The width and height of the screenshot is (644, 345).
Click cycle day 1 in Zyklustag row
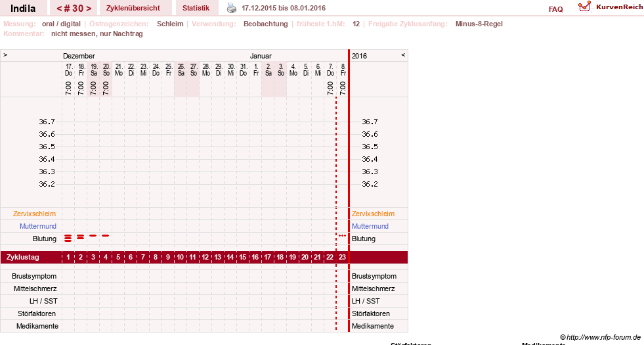tap(68, 258)
